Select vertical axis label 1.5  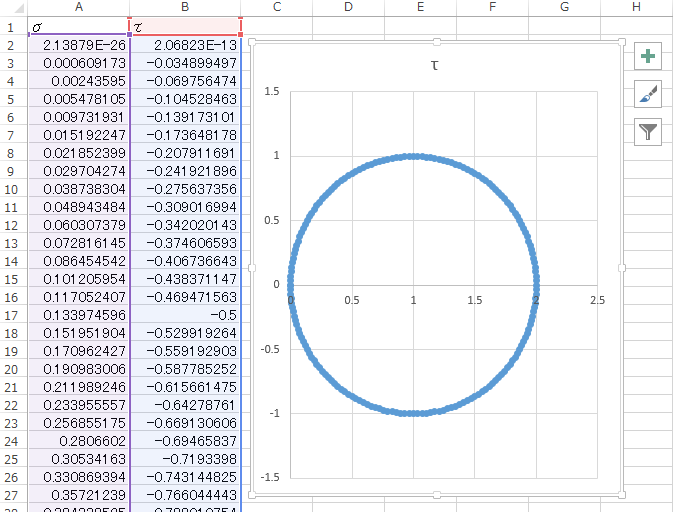[272, 91]
